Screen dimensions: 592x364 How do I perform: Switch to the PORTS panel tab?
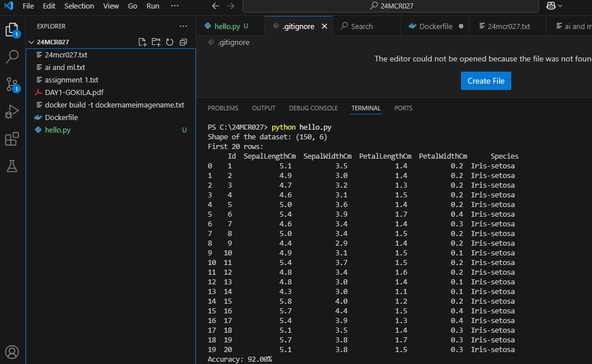[x=403, y=108]
